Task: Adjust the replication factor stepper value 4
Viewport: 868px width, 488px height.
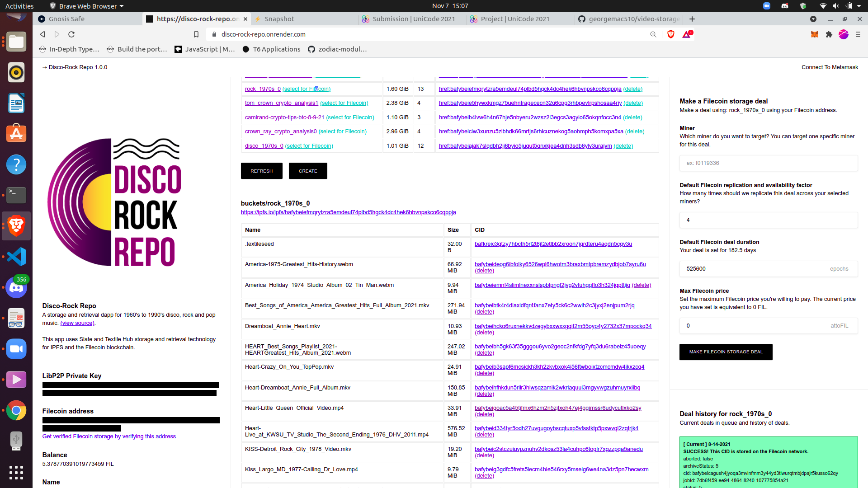Action: click(769, 220)
